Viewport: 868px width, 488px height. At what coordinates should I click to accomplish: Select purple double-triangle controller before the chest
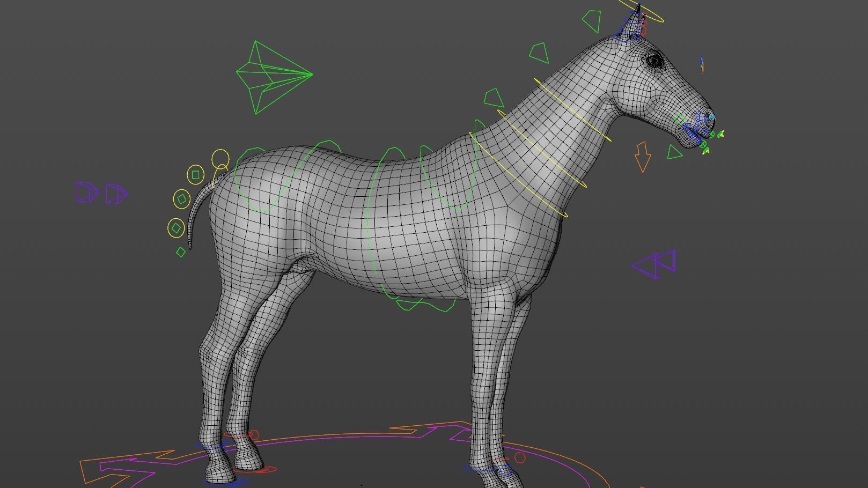654,264
